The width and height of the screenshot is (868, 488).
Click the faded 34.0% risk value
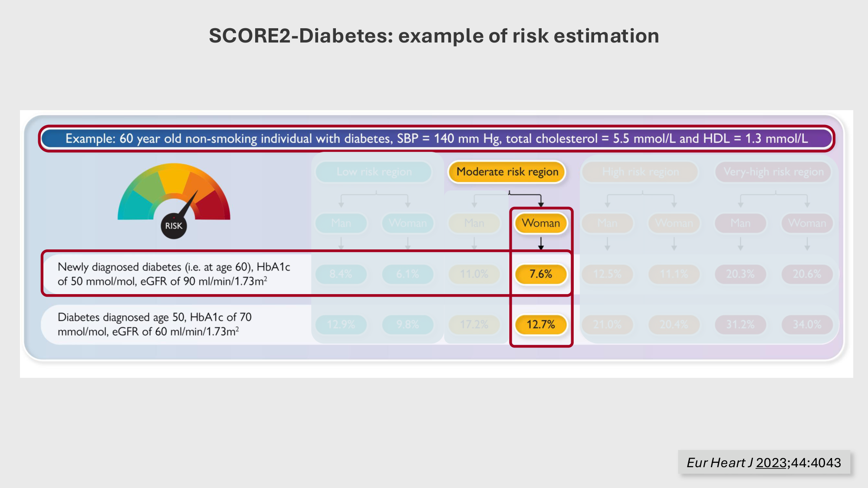point(807,324)
